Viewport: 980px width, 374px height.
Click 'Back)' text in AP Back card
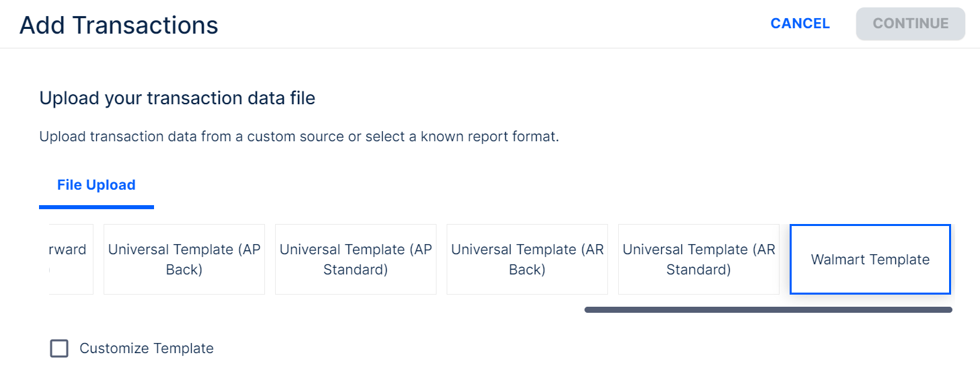184,270
